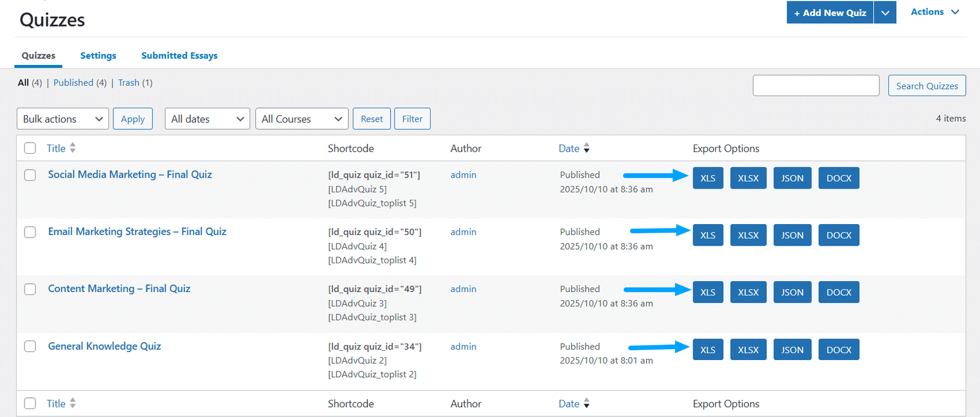
Task: Switch to the Quizzes tab
Action: 39,56
